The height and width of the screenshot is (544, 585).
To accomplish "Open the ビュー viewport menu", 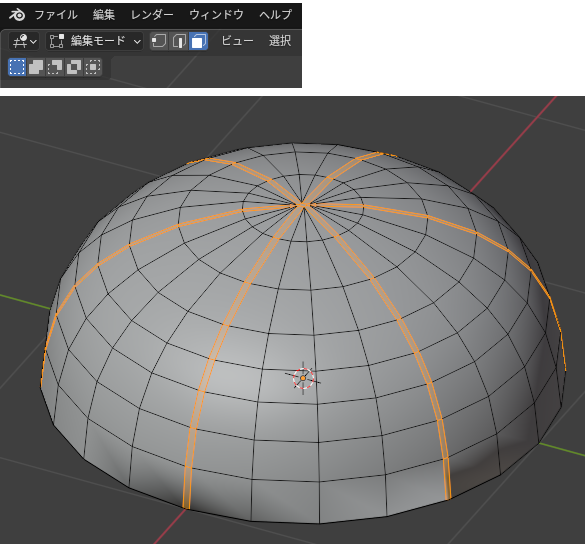I will [237, 41].
